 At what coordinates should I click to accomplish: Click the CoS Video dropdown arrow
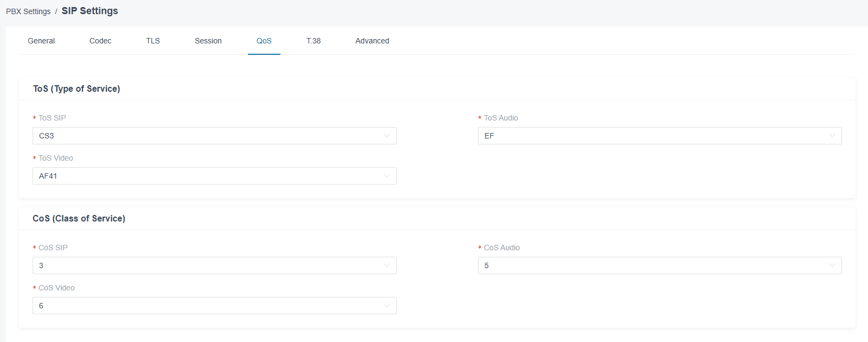coord(387,306)
